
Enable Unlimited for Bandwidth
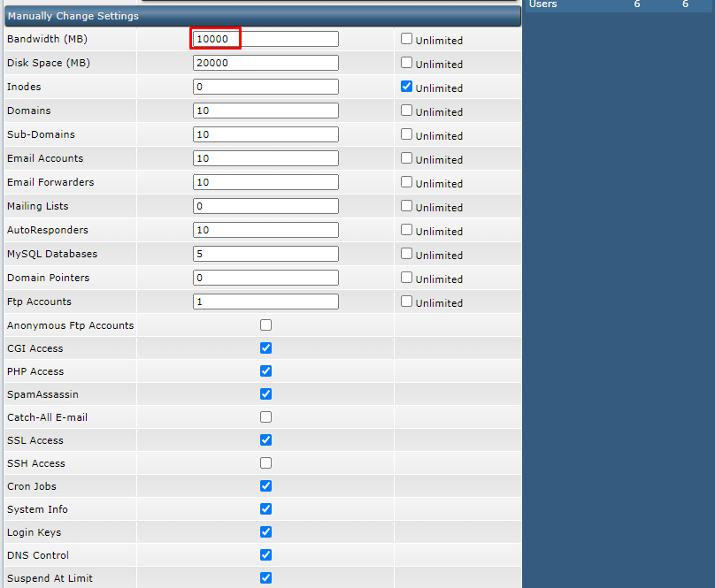[x=407, y=39]
